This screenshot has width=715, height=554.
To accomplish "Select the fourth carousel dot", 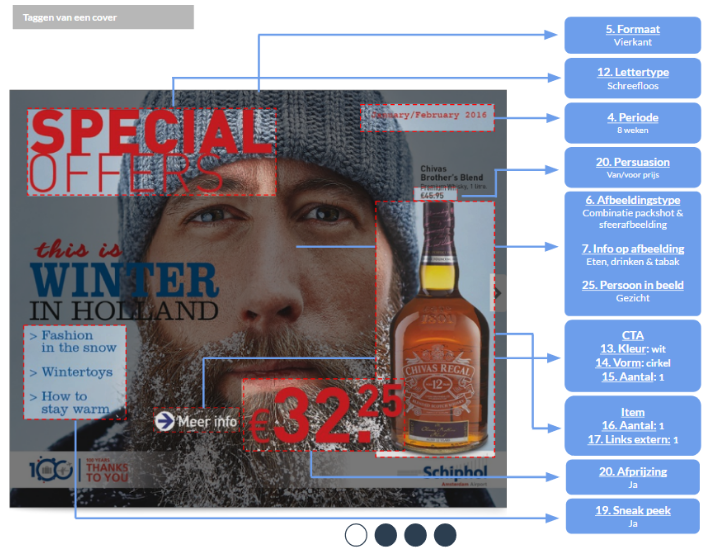I will pos(445,535).
